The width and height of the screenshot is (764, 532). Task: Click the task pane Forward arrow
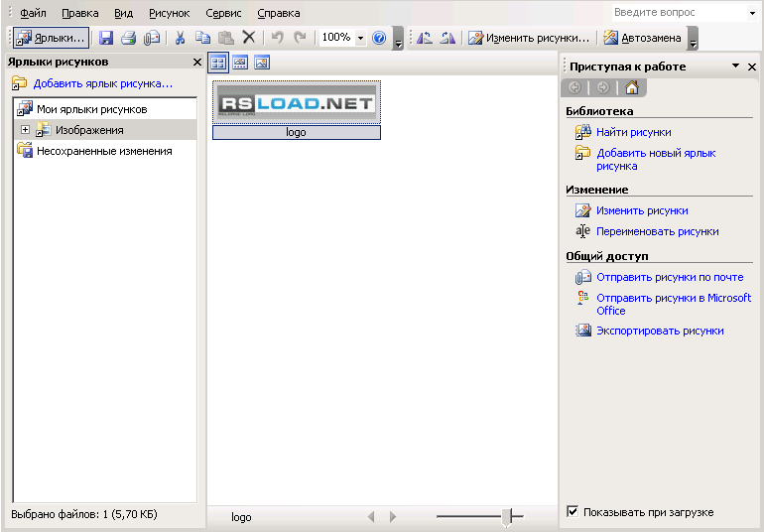pyautogui.click(x=603, y=87)
